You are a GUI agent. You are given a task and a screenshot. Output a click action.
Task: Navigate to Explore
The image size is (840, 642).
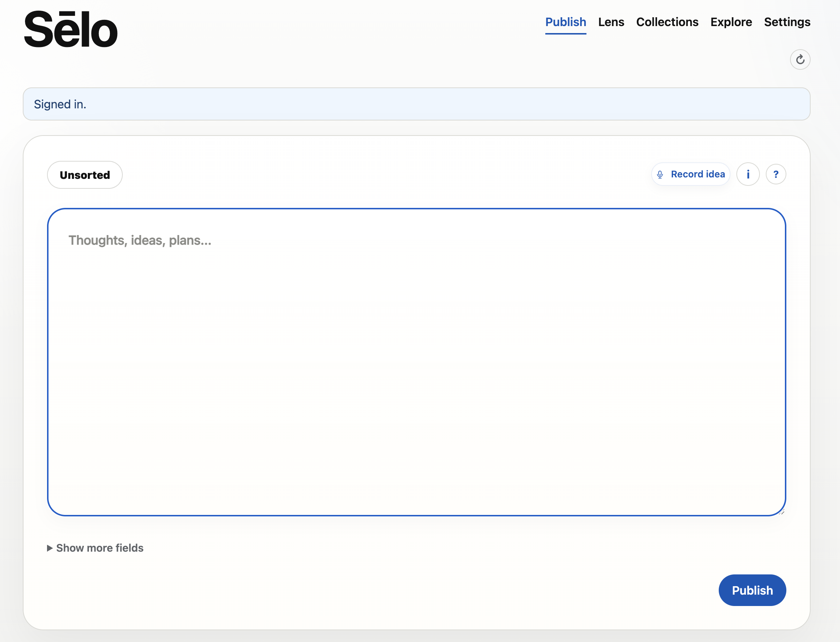[x=731, y=22]
